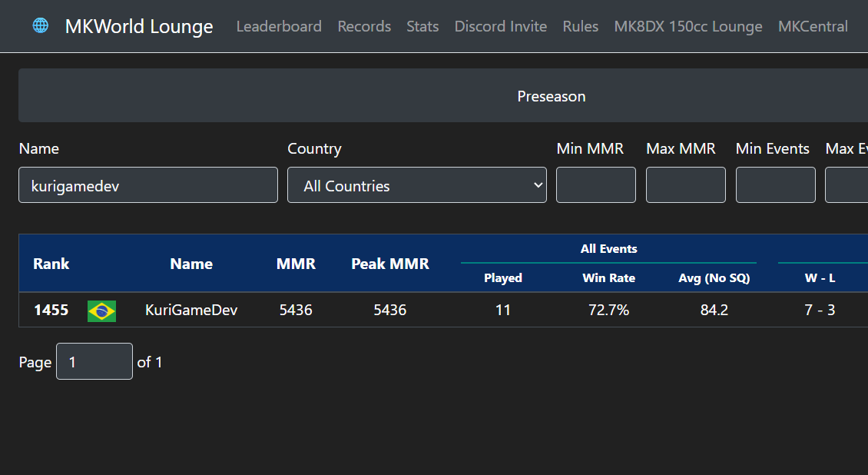
Task: Sort by Played column header
Action: click(x=502, y=278)
